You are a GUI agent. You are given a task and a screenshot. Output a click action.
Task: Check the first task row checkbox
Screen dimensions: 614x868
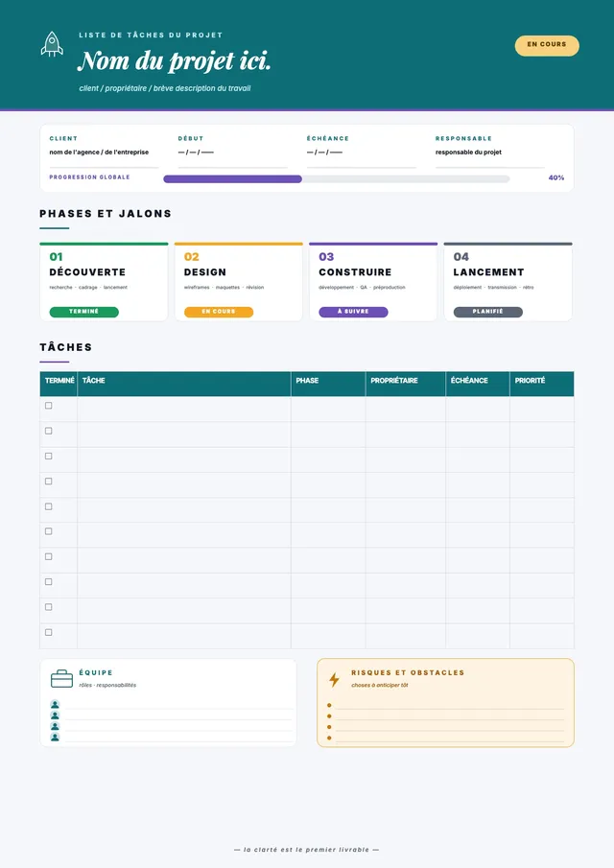(x=49, y=406)
